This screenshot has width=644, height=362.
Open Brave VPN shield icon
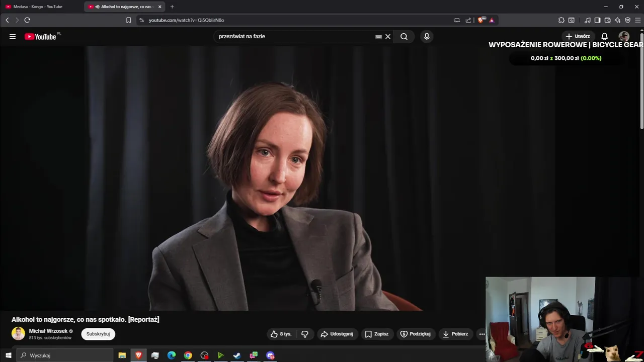[627, 20]
